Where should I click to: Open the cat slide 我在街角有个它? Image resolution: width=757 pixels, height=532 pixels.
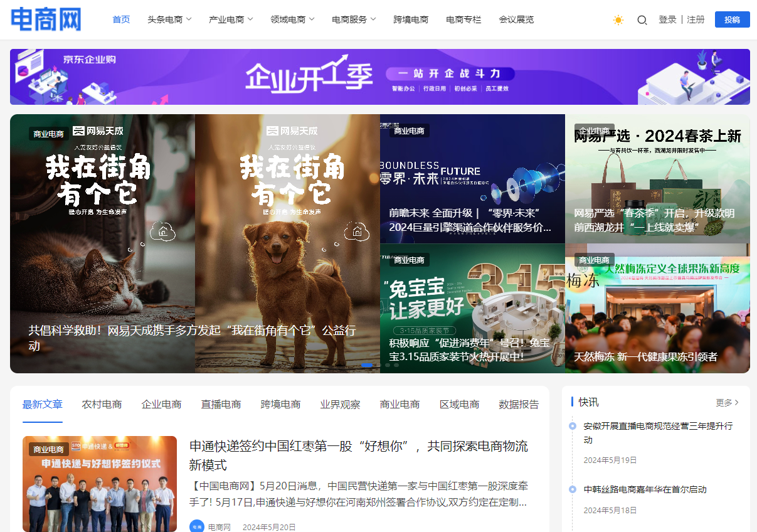(102, 243)
